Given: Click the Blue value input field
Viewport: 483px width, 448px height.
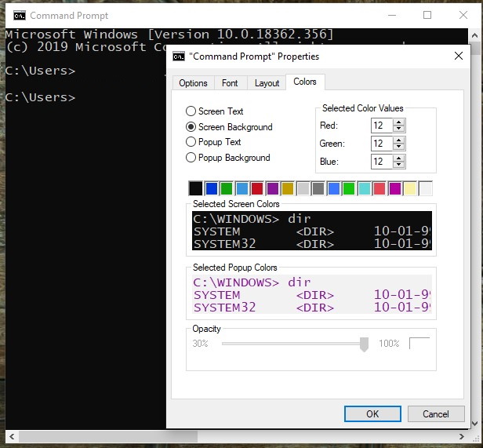Looking at the screenshot, I should [x=382, y=162].
